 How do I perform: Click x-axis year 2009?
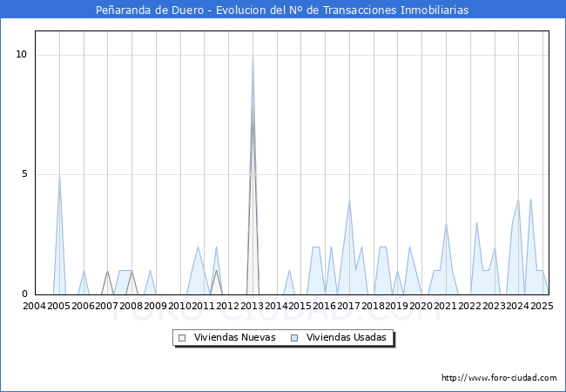155,306
